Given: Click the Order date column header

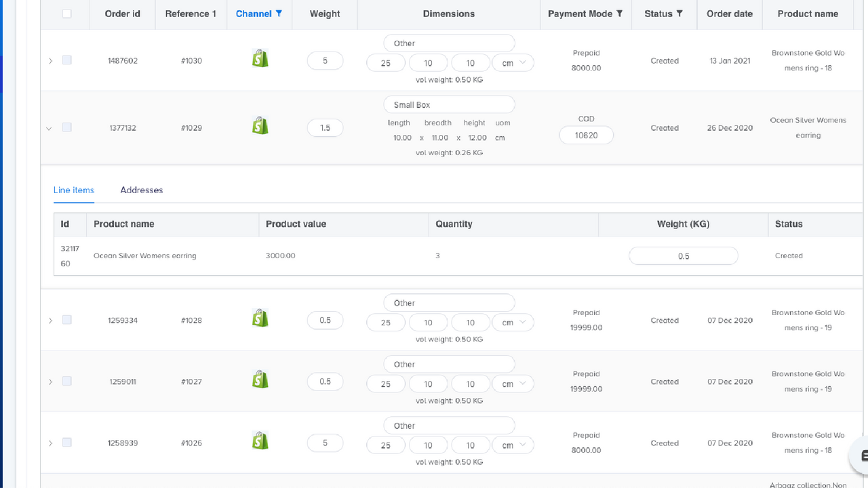Looking at the screenshot, I should [730, 14].
